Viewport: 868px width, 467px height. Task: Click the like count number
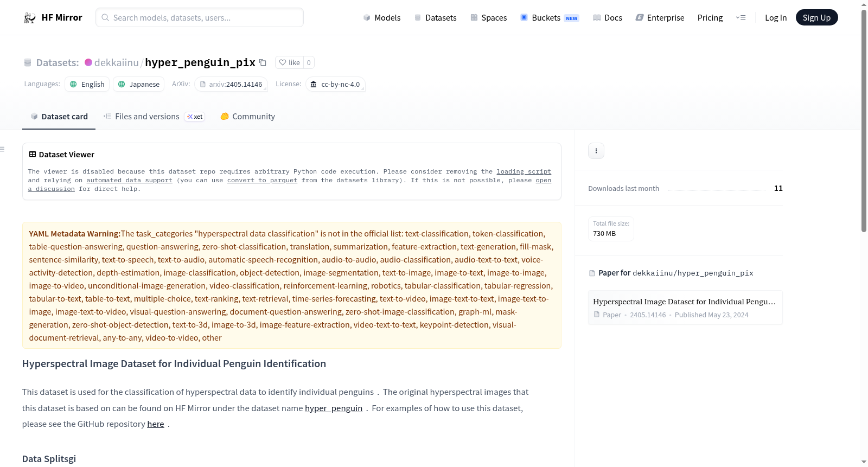pos(309,62)
